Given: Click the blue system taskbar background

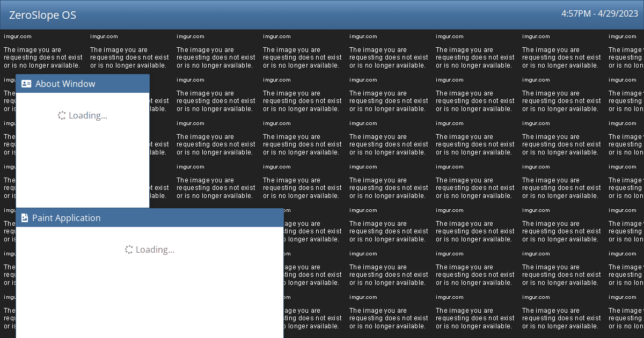Looking at the screenshot, I should pos(322,15).
